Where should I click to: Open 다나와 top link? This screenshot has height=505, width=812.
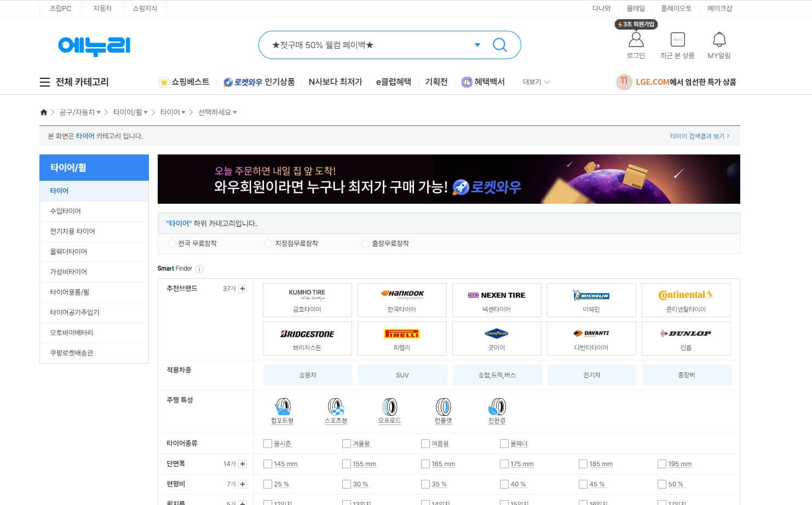601,9
